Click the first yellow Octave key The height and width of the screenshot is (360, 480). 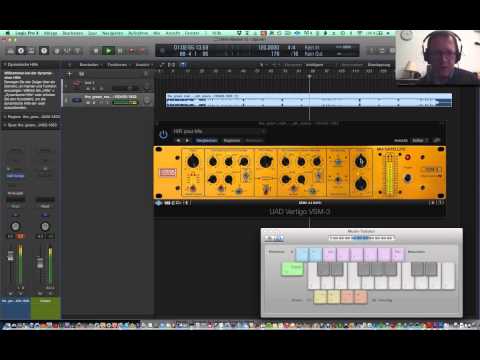point(320,297)
